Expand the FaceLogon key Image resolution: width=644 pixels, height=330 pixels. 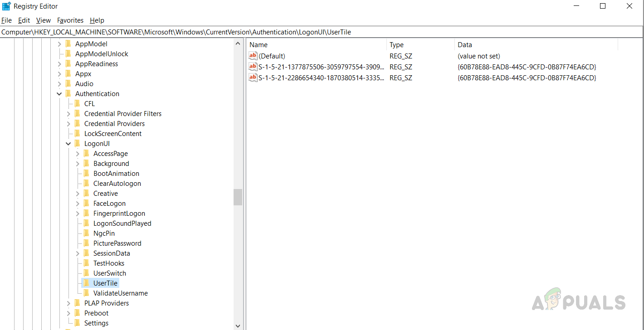click(78, 204)
